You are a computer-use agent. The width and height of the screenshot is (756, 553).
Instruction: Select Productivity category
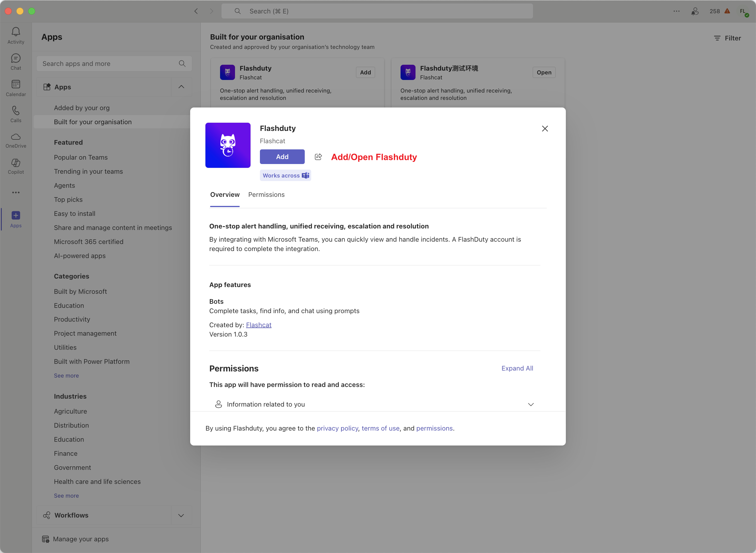point(72,319)
